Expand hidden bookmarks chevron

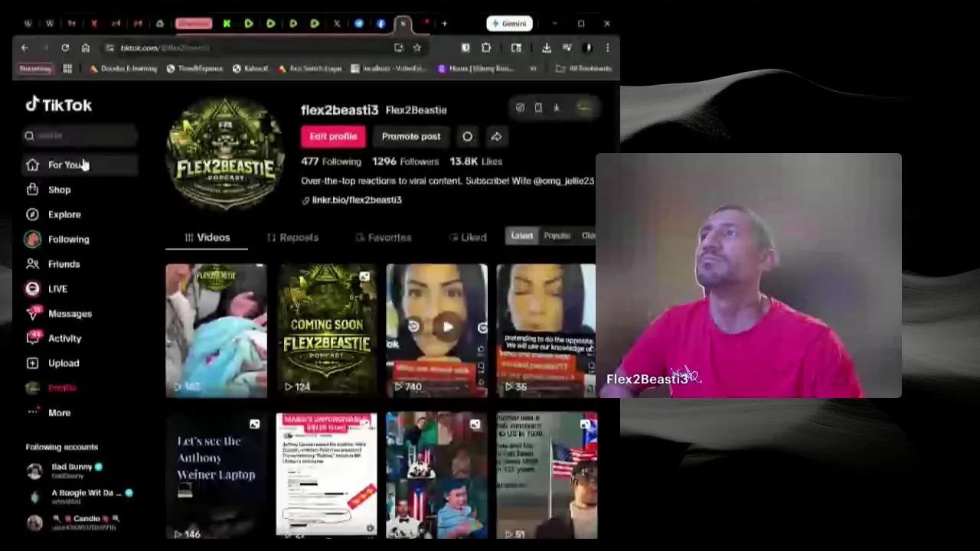click(533, 68)
